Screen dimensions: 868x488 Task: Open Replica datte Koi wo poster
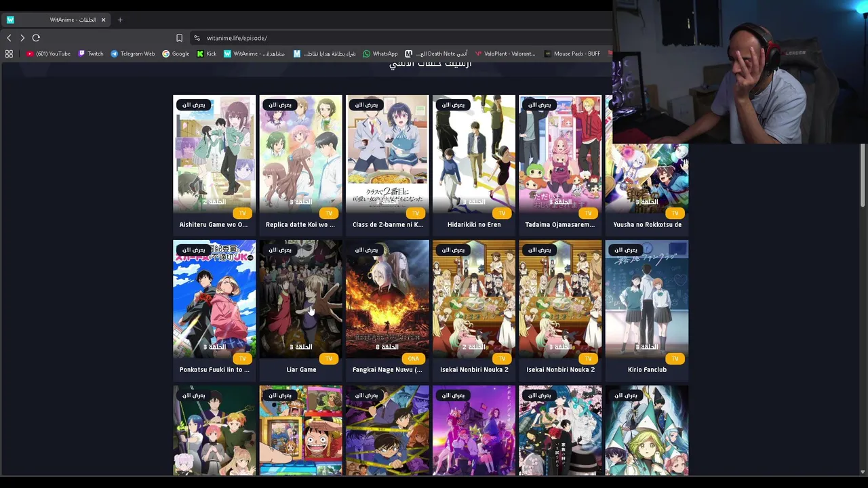point(300,154)
